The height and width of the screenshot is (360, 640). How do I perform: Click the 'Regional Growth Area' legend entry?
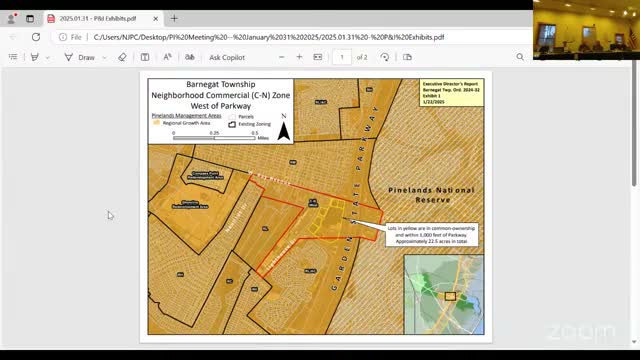tap(182, 123)
